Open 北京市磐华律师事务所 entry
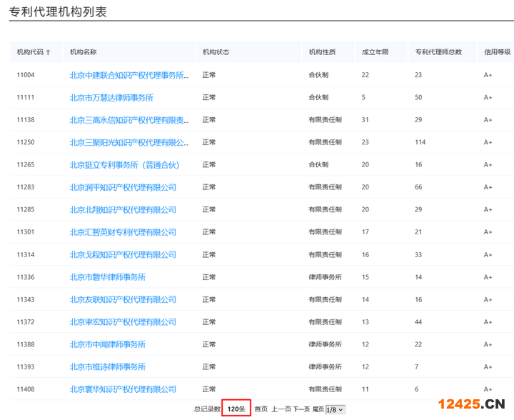The height and width of the screenshot is (420, 514). (107, 277)
